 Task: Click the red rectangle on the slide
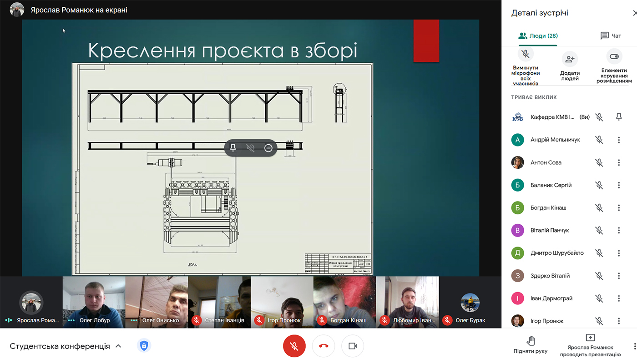click(426, 41)
